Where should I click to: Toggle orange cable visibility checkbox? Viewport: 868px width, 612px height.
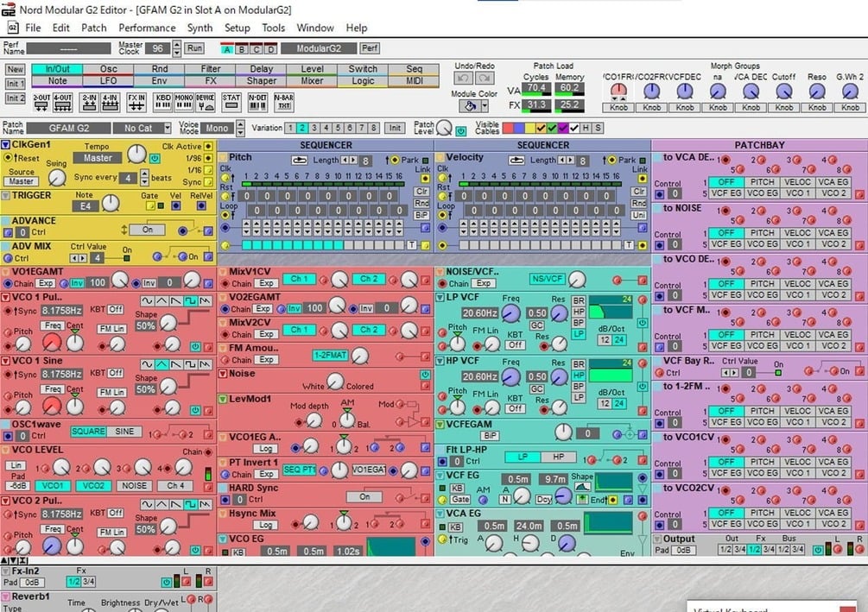coord(541,129)
